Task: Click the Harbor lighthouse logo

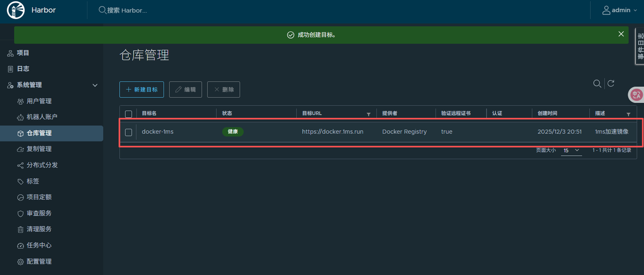Action: point(15,10)
